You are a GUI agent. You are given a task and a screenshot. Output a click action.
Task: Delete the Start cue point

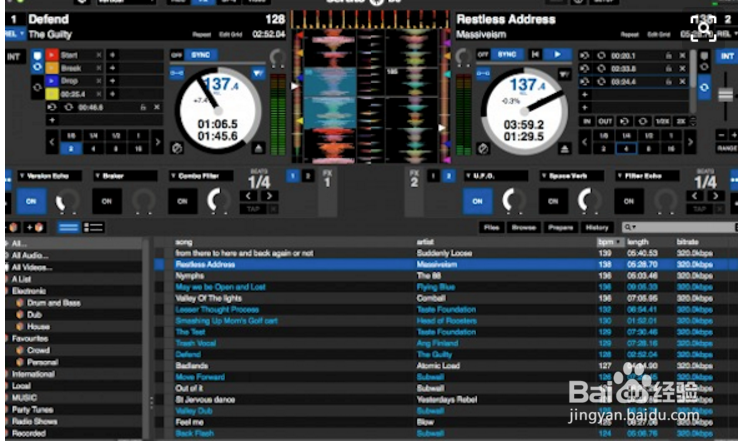pyautogui.click(x=99, y=55)
